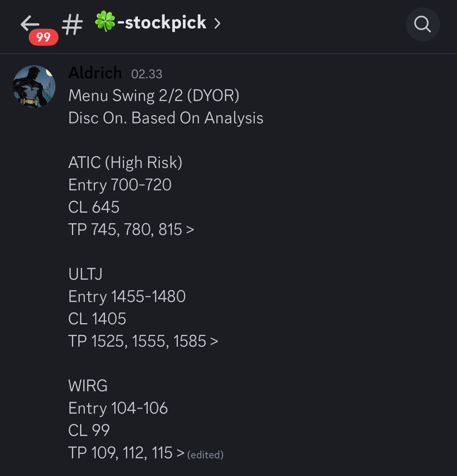Screen dimensions: 457x476
Task: Expand channel details via the chevron after stockpick
Action: click(217, 24)
